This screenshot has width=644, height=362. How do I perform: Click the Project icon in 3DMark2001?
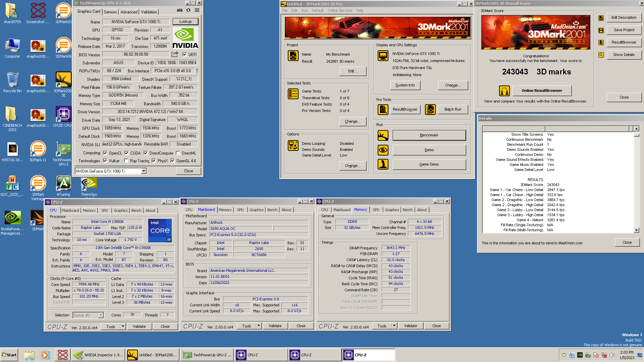293,56
